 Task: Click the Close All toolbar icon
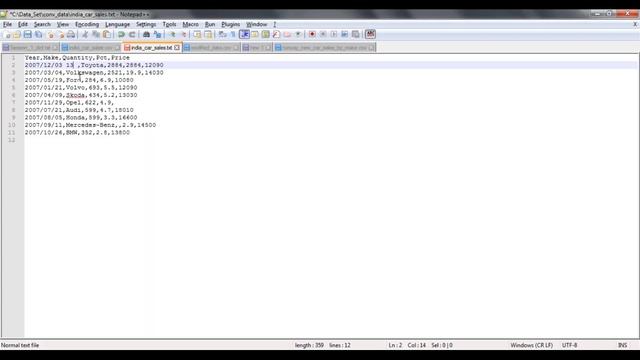point(61,34)
